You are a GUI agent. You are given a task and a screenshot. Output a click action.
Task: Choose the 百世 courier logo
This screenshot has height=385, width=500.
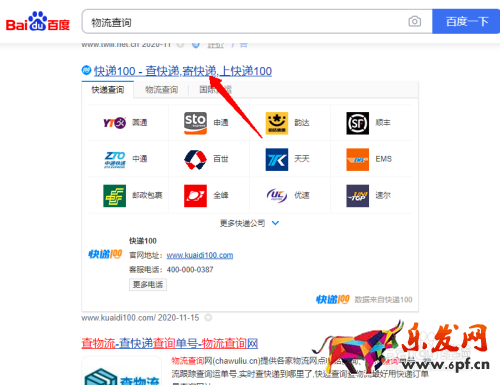click(x=195, y=159)
